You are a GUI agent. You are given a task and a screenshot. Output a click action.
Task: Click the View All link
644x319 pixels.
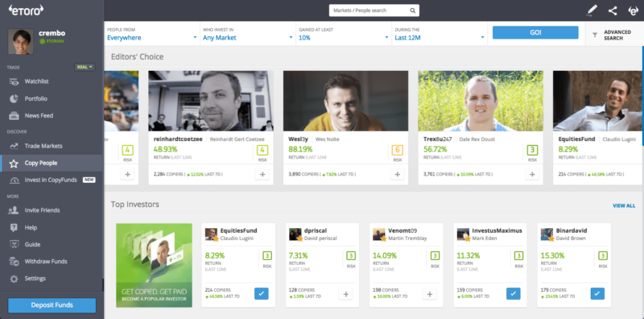(624, 205)
